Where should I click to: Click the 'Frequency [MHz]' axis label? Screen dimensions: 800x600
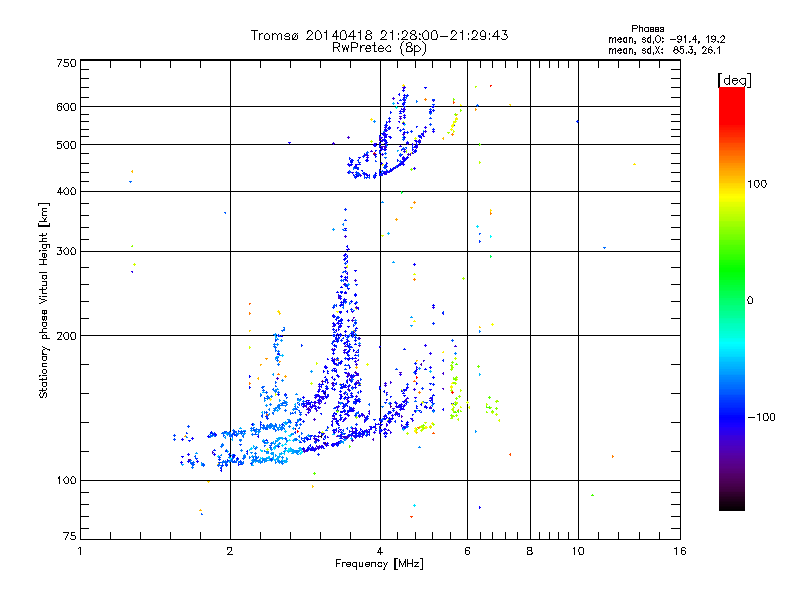pyautogui.click(x=379, y=564)
